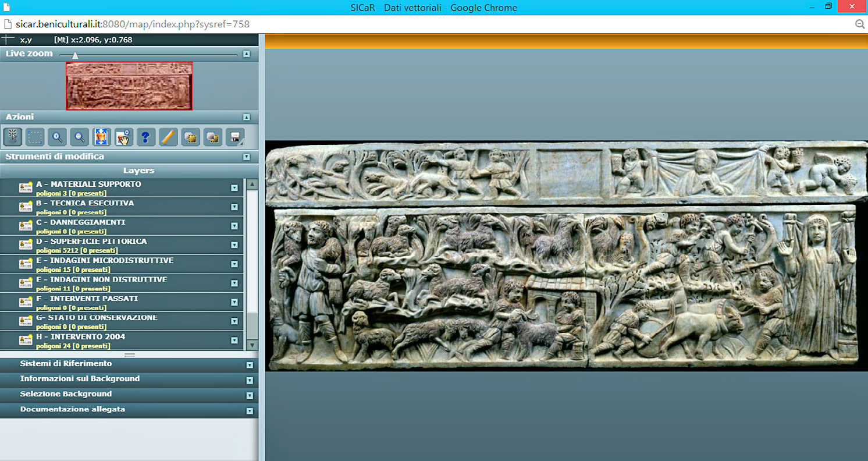
Task: Click the browser address bar URL
Action: tap(133, 24)
